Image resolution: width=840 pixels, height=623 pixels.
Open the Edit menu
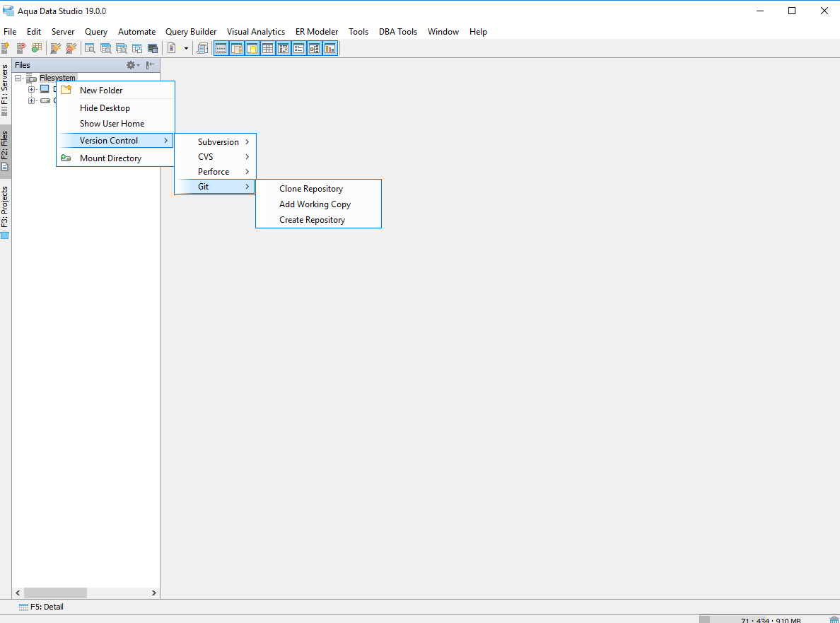34,32
